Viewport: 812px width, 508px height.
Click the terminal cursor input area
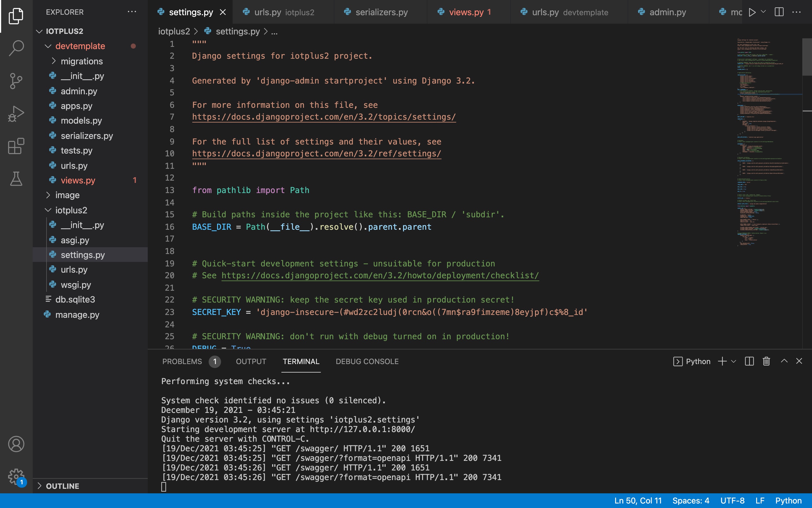coord(164,487)
